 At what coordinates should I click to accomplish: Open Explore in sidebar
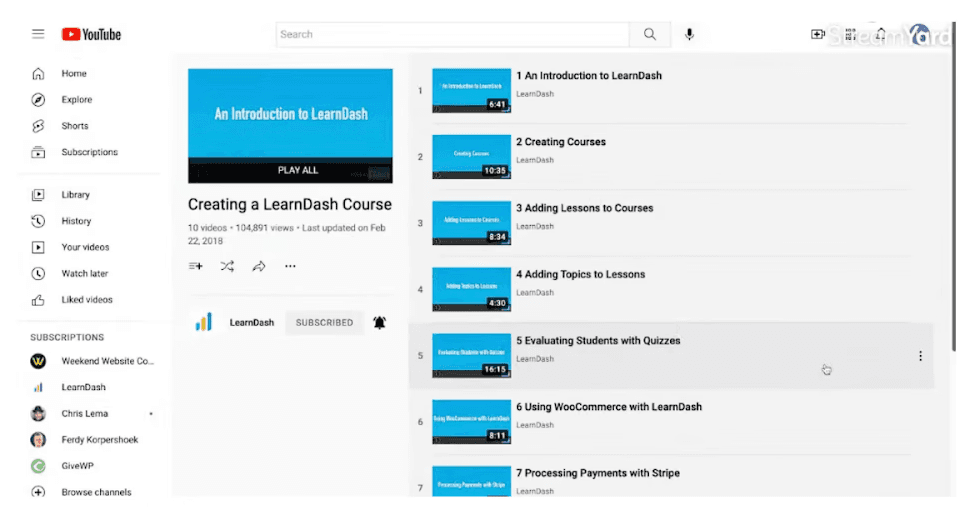76,100
